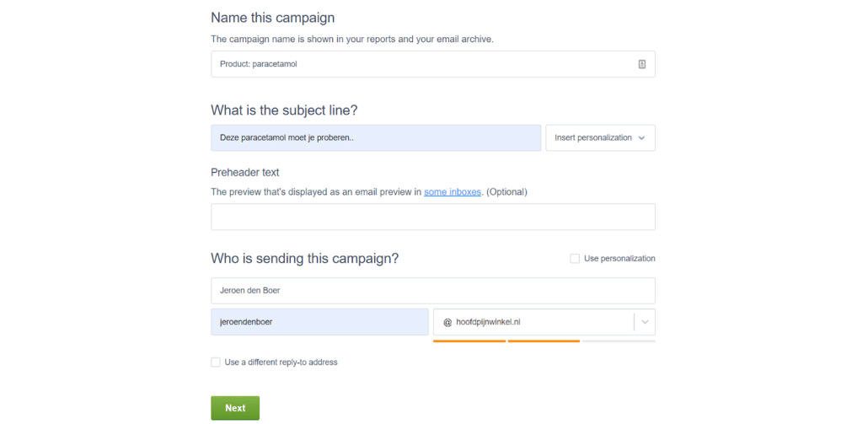
Task: Click the sender name field 'Jeroen den Boer'
Action: click(x=433, y=291)
